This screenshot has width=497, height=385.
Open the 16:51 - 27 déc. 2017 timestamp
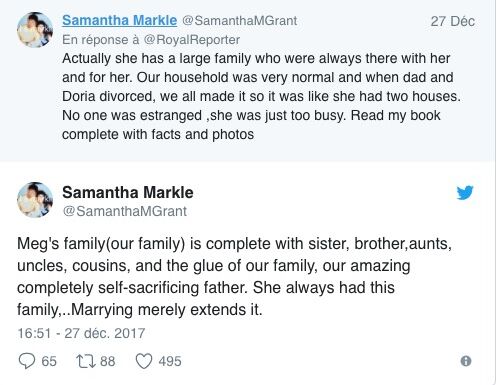pyautogui.click(x=81, y=333)
